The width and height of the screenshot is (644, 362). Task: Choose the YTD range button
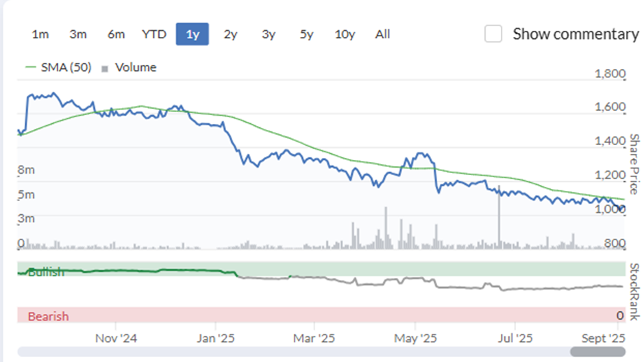(154, 34)
